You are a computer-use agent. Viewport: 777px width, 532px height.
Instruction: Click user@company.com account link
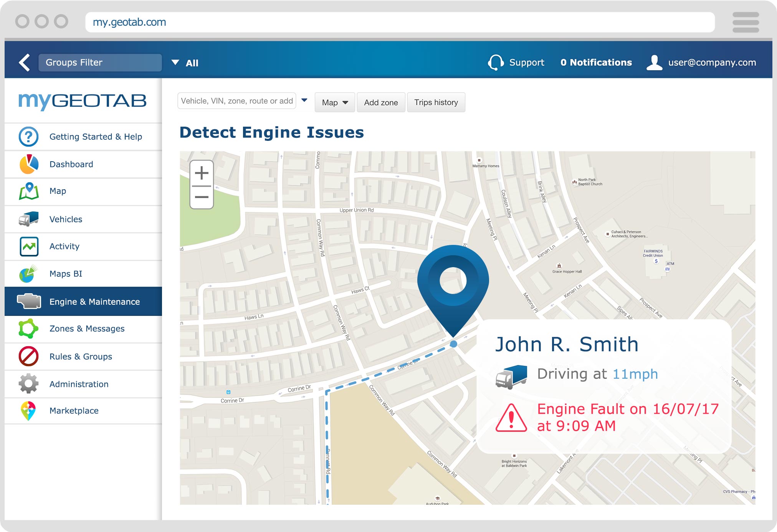(x=712, y=63)
